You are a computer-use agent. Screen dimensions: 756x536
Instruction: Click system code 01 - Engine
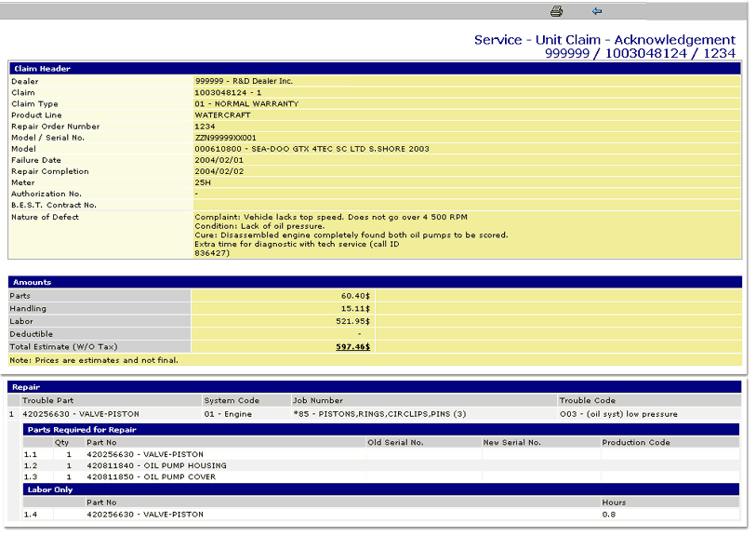pyautogui.click(x=228, y=414)
